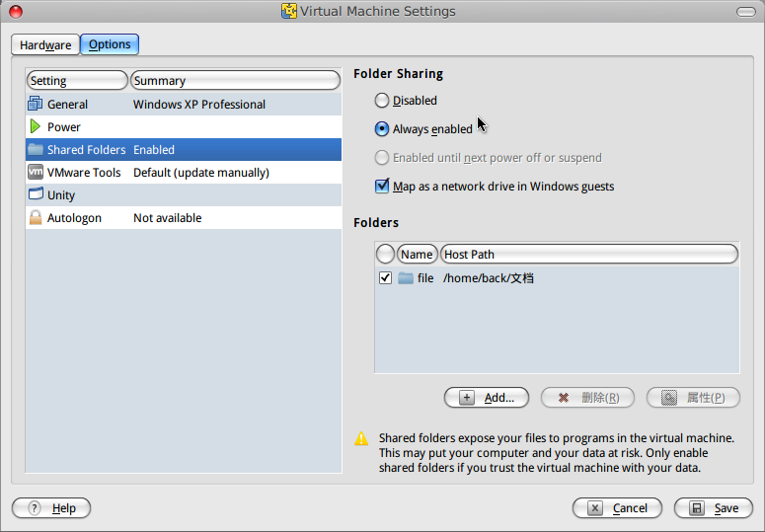765x532 pixels.
Task: Click the Windows XP Professional summary text
Action: (199, 105)
